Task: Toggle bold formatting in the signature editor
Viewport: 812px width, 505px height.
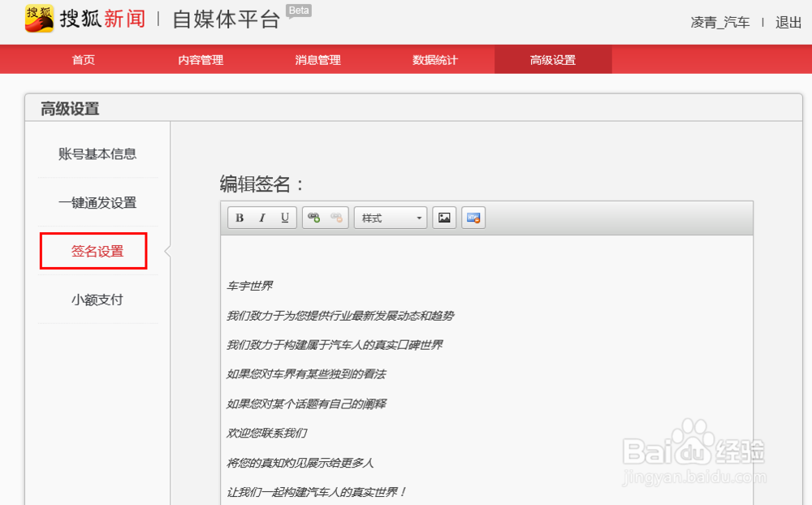Action: (240, 217)
